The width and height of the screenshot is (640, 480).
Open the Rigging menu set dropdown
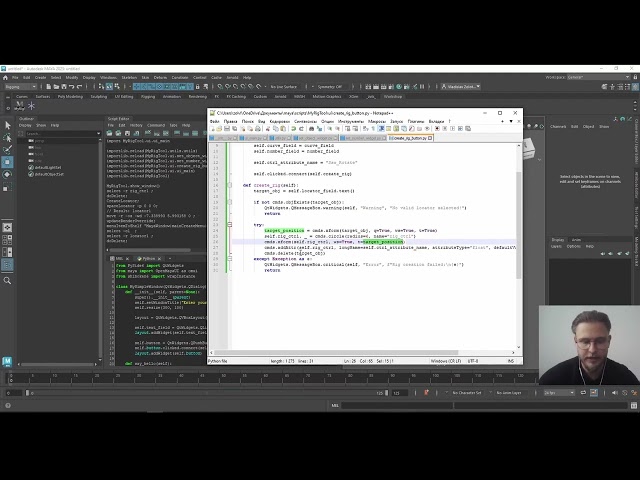[x=20, y=87]
